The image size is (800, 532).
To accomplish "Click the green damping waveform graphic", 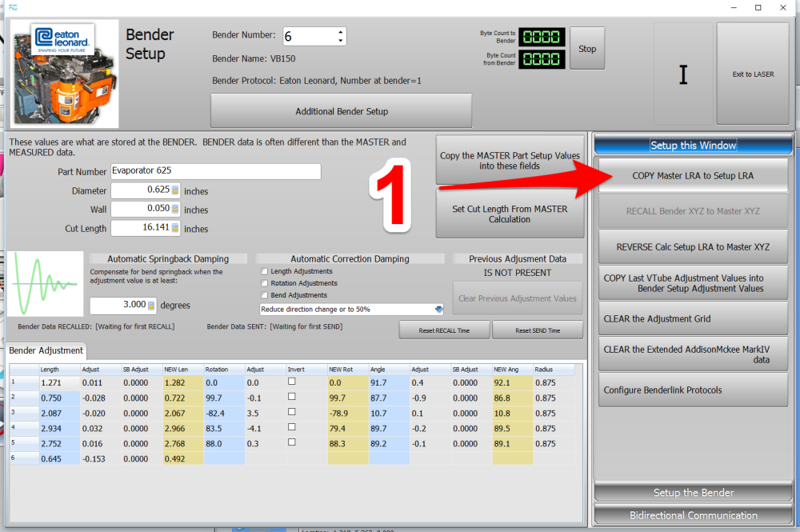I will coord(46,284).
